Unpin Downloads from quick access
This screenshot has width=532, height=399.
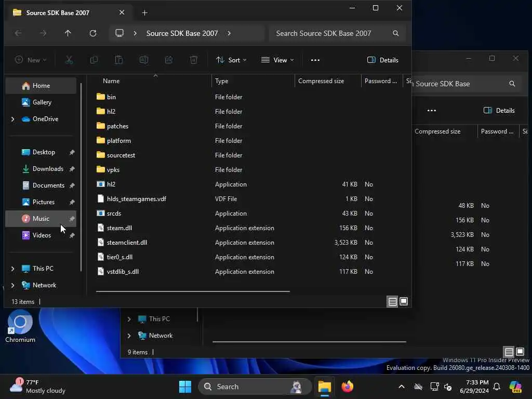pos(72,169)
